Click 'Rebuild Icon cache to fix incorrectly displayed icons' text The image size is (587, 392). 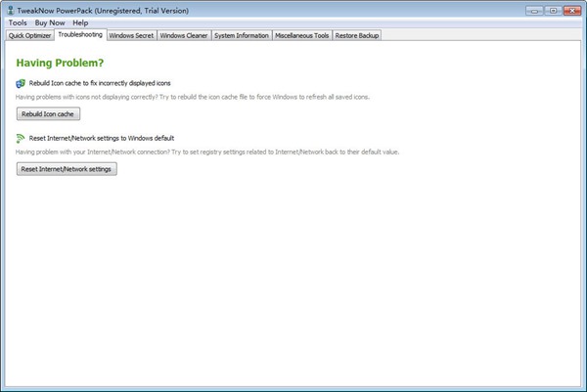100,83
